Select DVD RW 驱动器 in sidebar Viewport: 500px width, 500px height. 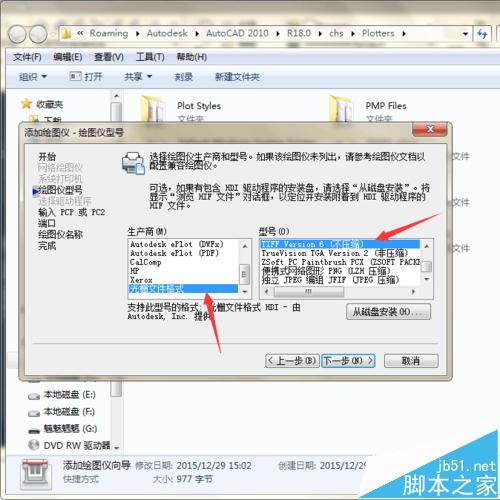(69, 445)
